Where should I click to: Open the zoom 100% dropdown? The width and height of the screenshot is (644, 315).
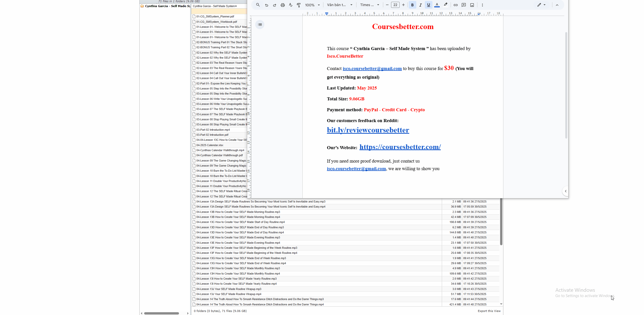[x=312, y=5]
